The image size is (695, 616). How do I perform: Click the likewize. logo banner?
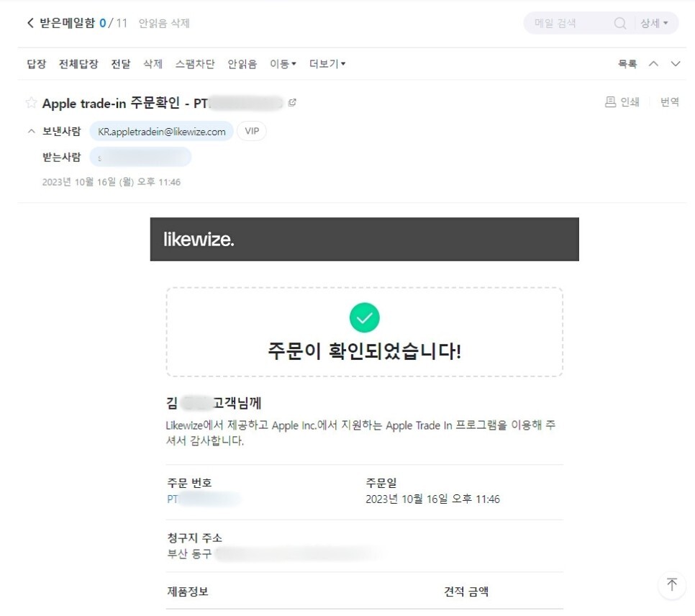point(364,240)
